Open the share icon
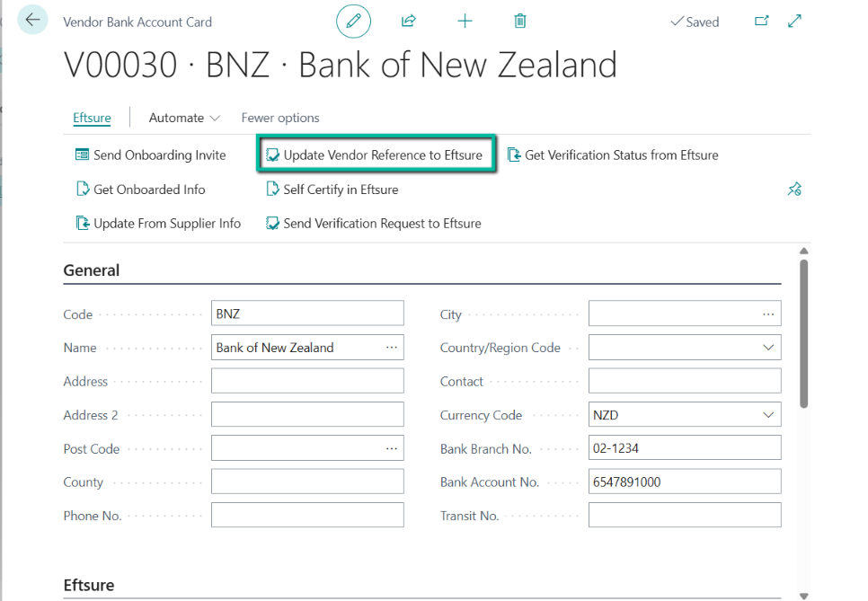The image size is (868, 601). click(x=409, y=21)
